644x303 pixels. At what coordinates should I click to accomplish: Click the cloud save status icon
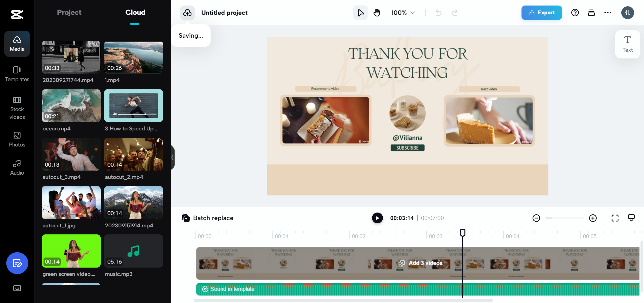click(x=187, y=13)
